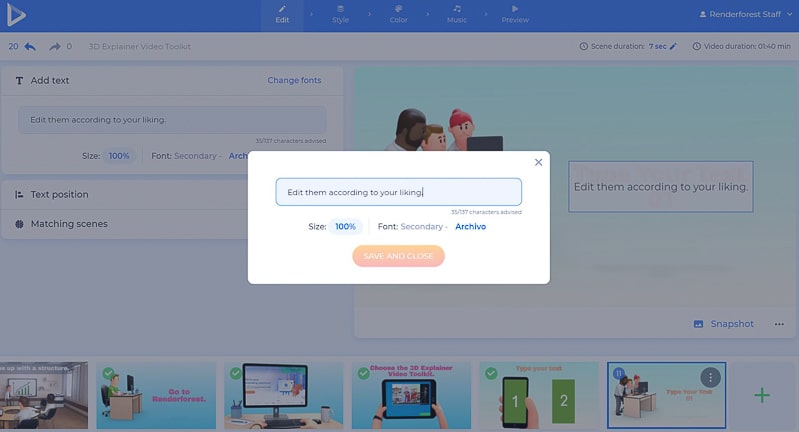This screenshot has height=432, width=799.
Task: Adjust the 100% size value in dialog
Action: (x=345, y=227)
